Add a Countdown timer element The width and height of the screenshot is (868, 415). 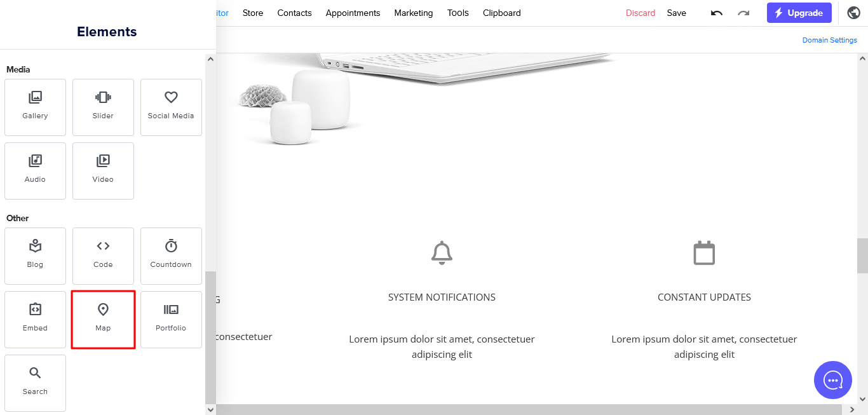(x=171, y=256)
